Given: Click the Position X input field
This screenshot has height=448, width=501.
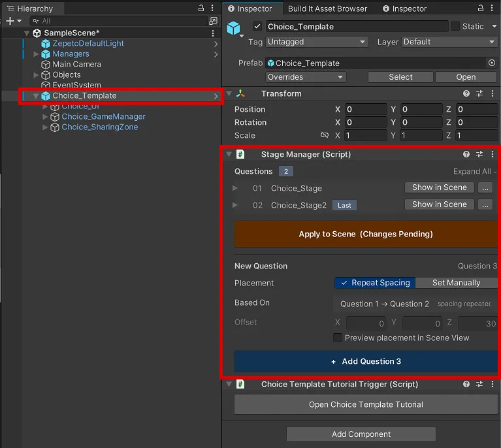Looking at the screenshot, I should 366,109.
